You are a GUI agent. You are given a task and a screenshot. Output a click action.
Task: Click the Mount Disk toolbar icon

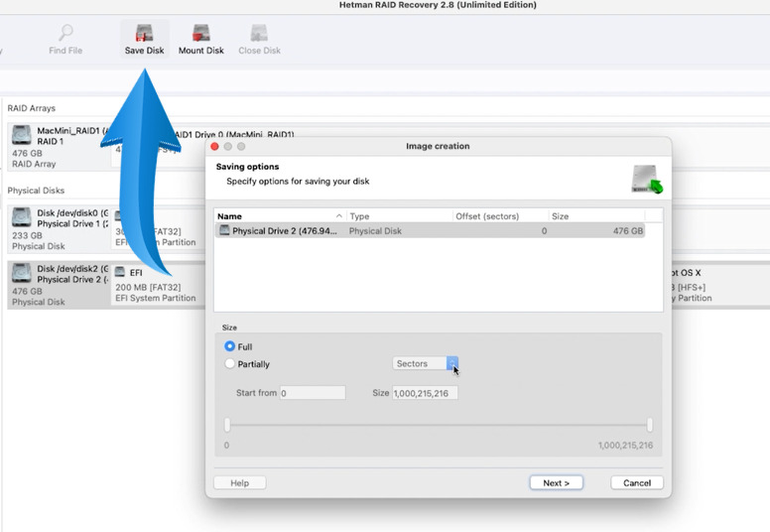(200, 34)
